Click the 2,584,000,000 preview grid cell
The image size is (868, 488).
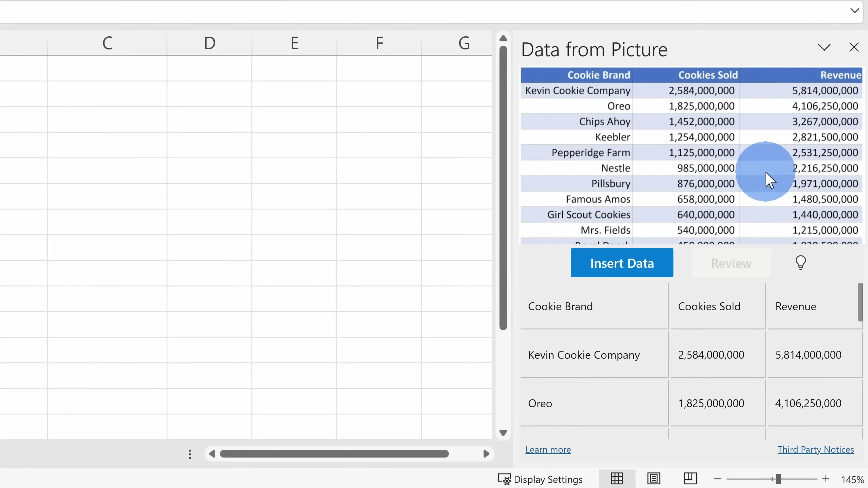[718, 355]
